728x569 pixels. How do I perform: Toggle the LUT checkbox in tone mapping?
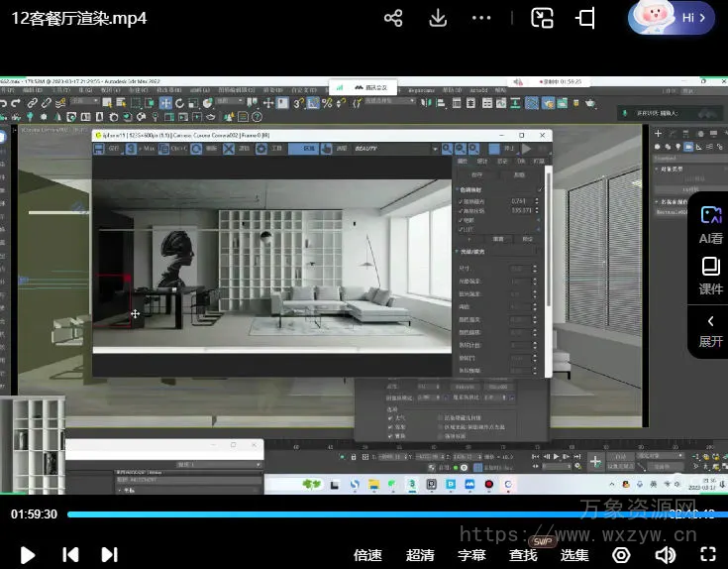coord(461,229)
